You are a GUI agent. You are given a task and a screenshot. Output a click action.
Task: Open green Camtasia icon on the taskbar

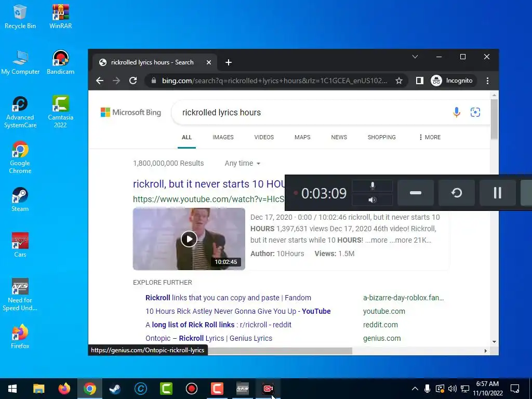pyautogui.click(x=166, y=389)
